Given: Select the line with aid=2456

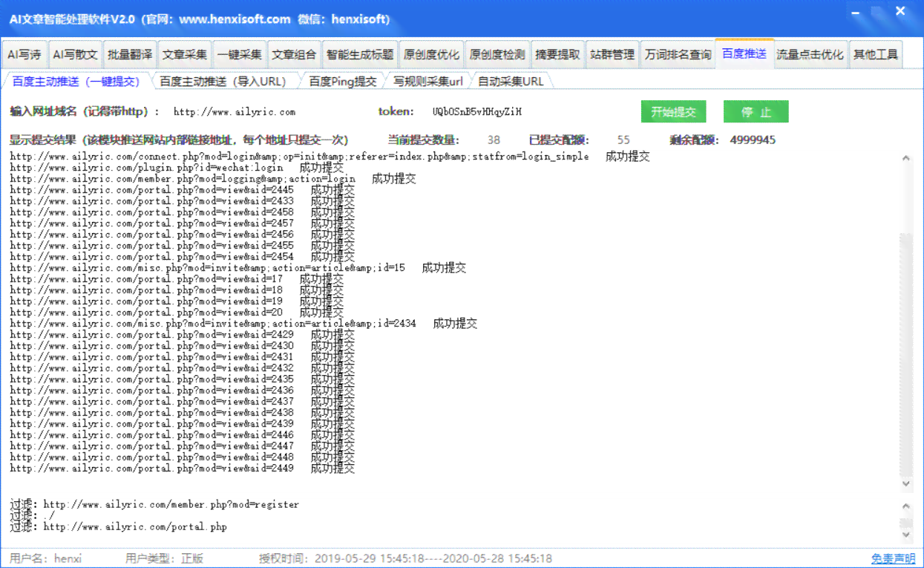Looking at the screenshot, I should [x=183, y=235].
